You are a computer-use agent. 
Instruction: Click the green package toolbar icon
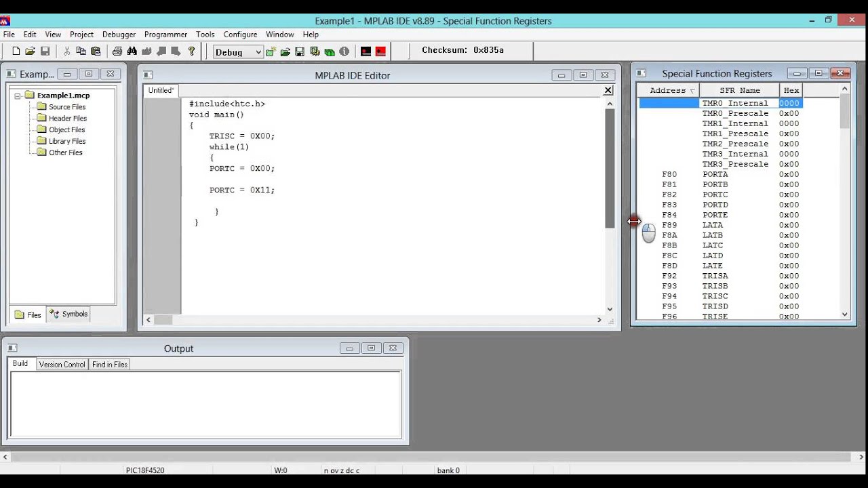pyautogui.click(x=330, y=52)
